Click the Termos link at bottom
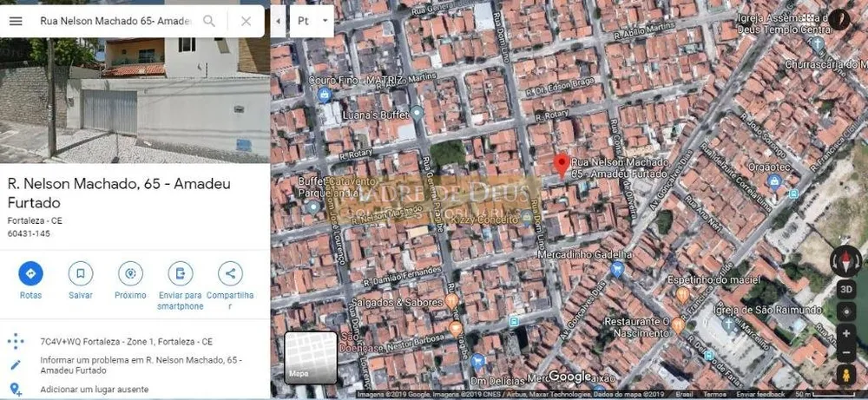Image resolution: width=868 pixels, height=400 pixels. click(714, 395)
